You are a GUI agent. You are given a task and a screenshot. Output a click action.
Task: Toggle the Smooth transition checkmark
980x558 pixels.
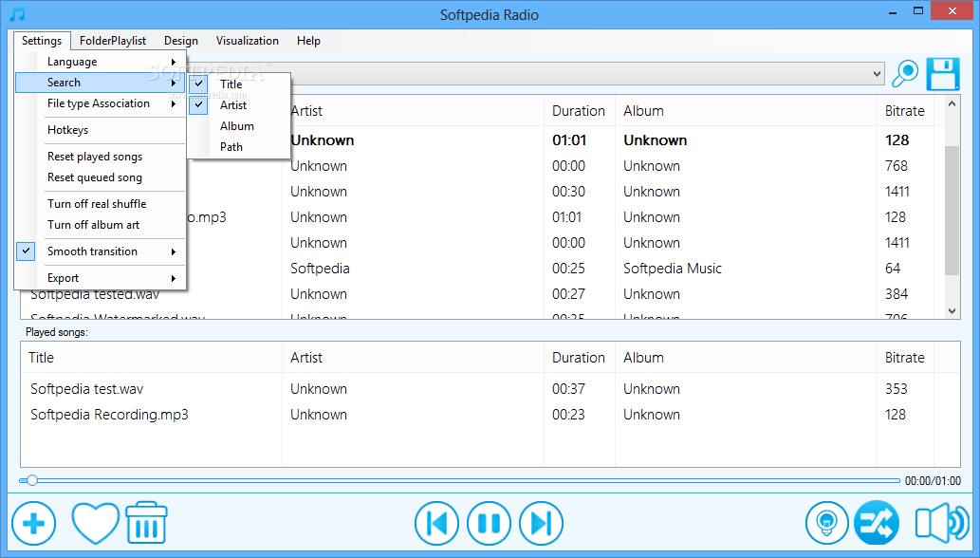pos(26,251)
